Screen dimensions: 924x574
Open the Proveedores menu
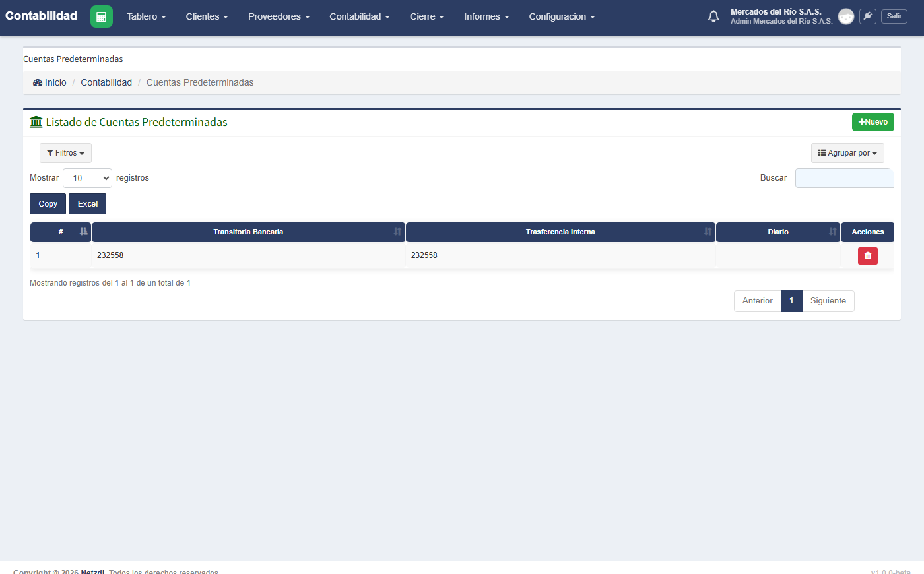click(x=279, y=16)
